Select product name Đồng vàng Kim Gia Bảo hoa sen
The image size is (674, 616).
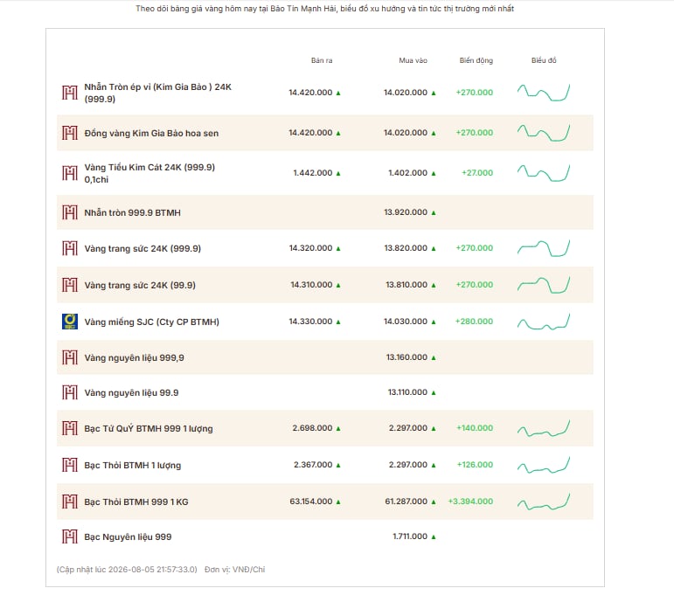tap(151, 133)
